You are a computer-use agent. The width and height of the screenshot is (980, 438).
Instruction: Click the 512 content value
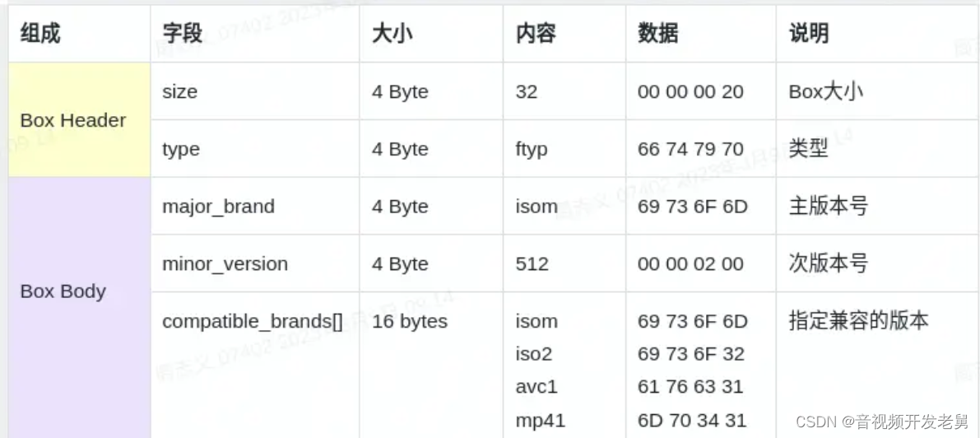(x=532, y=263)
